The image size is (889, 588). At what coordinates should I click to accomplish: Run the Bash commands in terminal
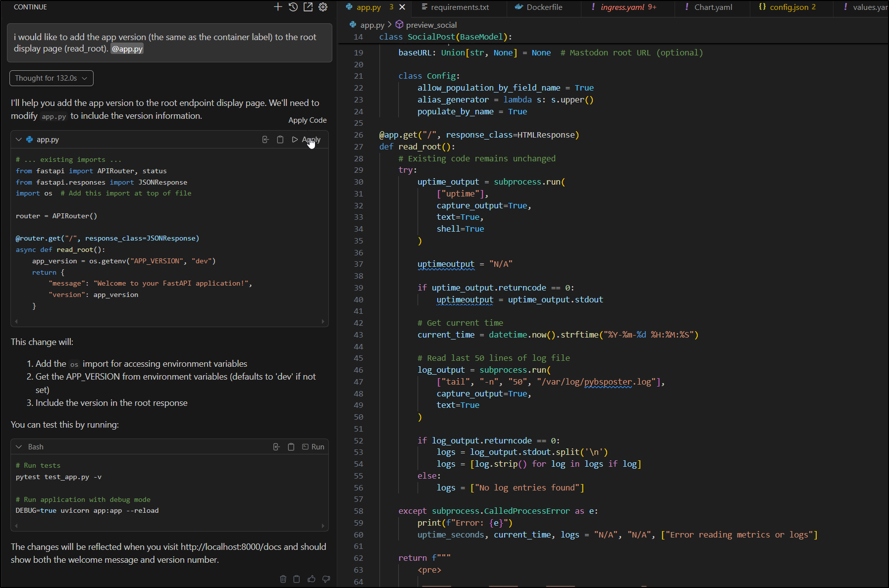point(314,447)
